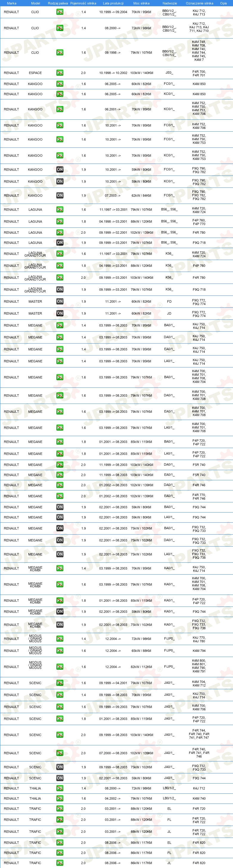Click petrol icon for MODUS 1.4 72kW row

(60, 639)
